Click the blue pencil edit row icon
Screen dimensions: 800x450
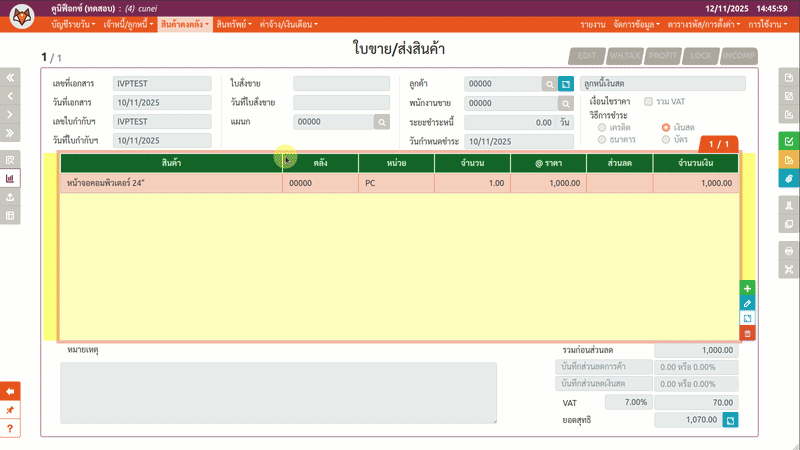tap(748, 303)
